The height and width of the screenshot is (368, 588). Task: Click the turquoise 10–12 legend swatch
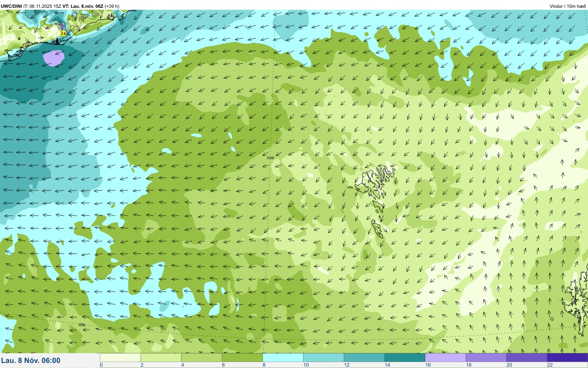point(323,357)
